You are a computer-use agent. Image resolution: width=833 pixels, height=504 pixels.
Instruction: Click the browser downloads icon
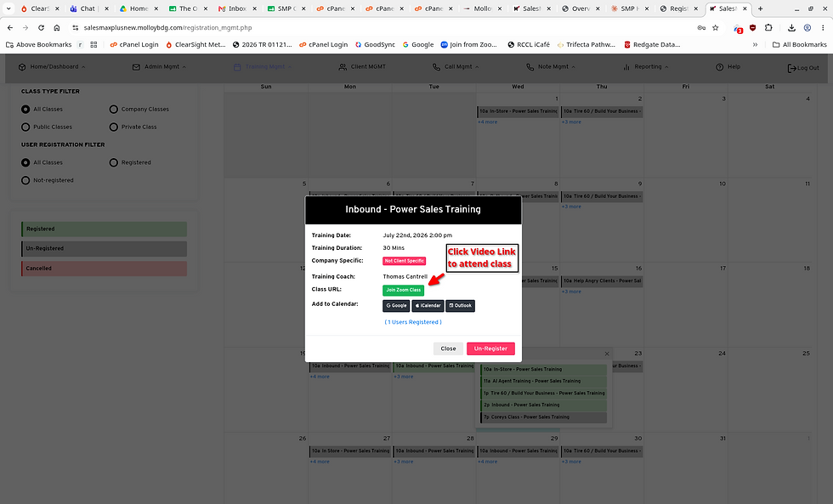tap(791, 27)
